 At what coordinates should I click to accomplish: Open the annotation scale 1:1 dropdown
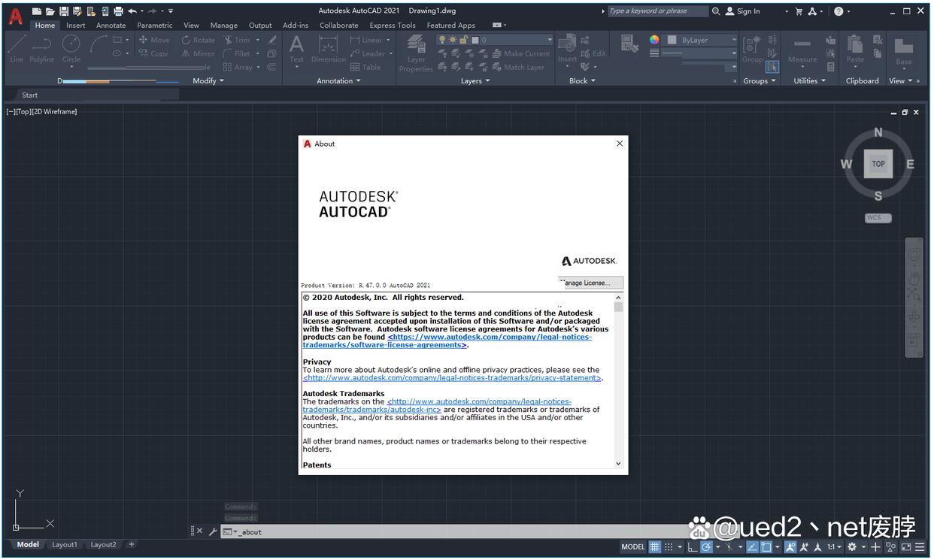pyautogui.click(x=834, y=546)
